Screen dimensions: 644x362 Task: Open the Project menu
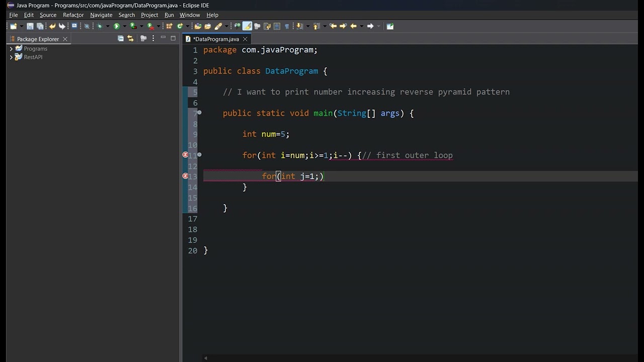click(149, 15)
